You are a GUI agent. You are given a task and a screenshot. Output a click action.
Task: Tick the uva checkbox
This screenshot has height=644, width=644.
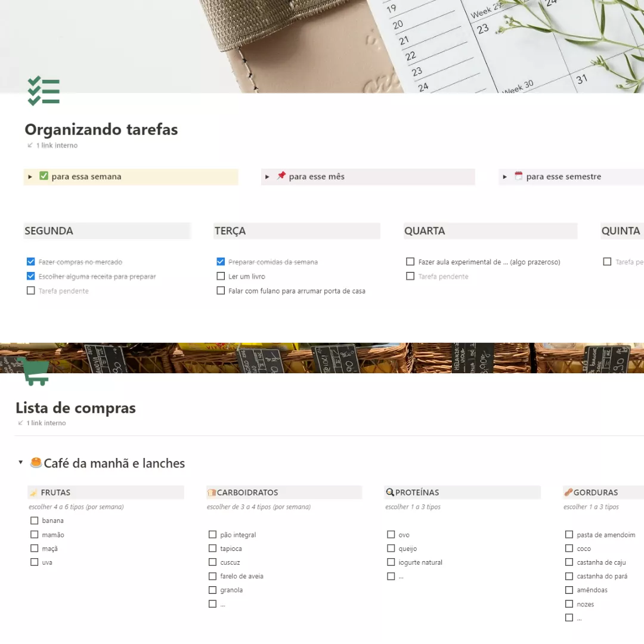point(34,562)
